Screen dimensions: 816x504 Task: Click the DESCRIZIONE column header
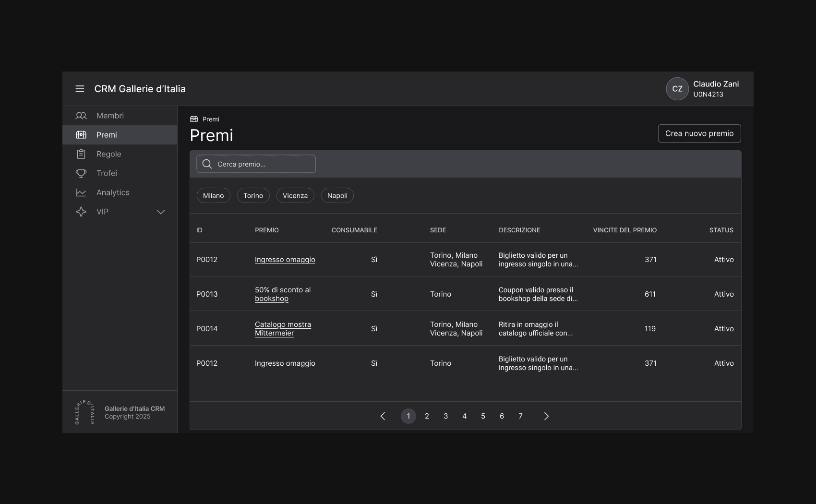pyautogui.click(x=519, y=230)
